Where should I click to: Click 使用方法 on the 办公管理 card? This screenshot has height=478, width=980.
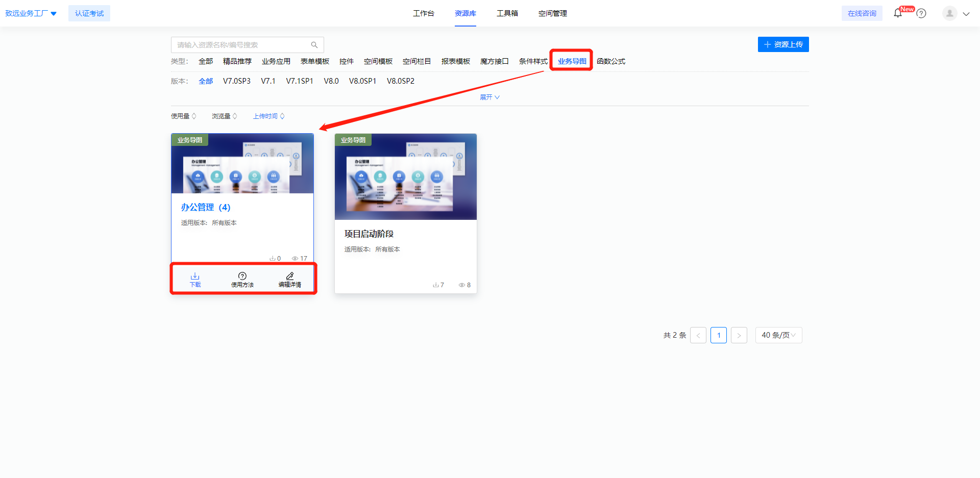click(x=242, y=280)
